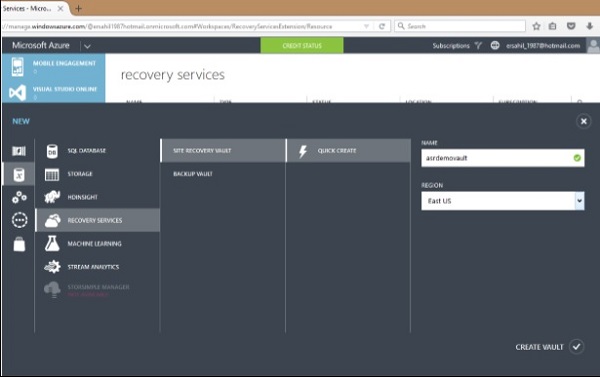Click the Create Vault checkmark icon

(576, 347)
